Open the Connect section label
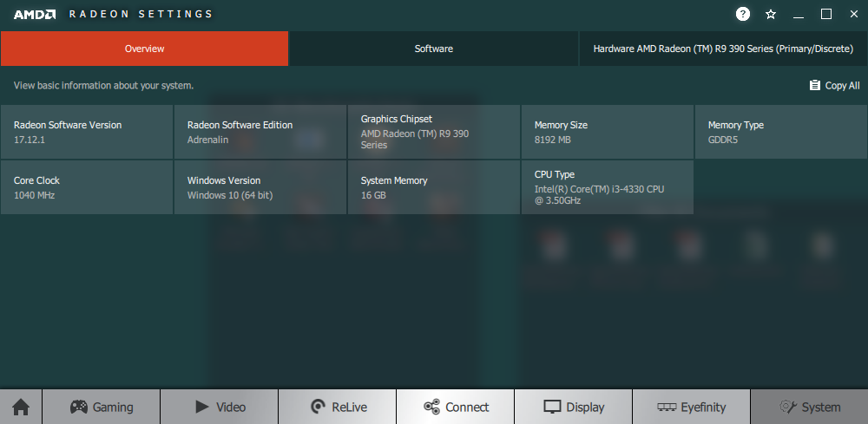 [x=467, y=408]
